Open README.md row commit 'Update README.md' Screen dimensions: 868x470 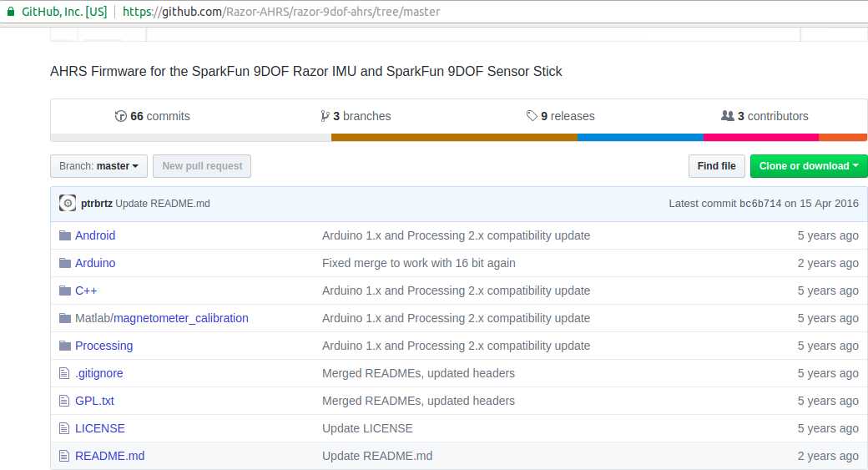377,456
